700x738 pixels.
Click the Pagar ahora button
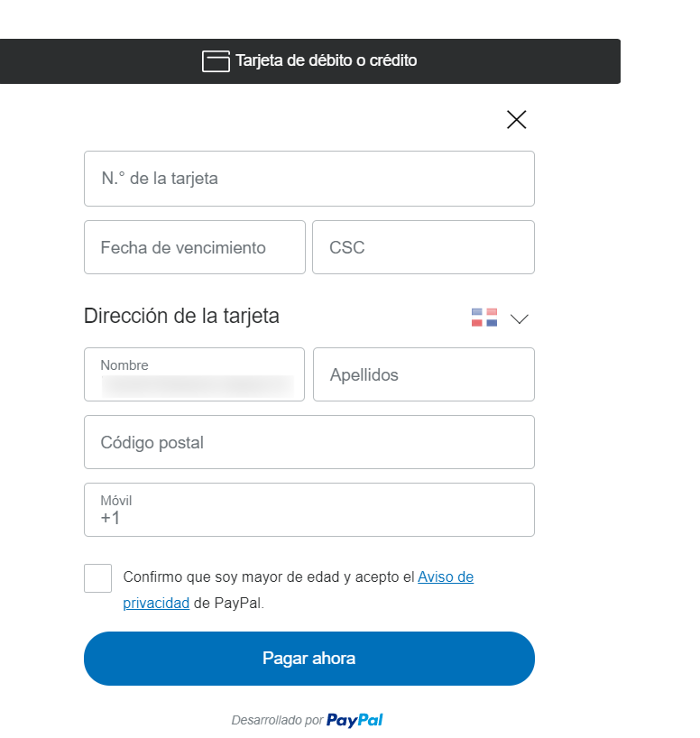tap(309, 659)
